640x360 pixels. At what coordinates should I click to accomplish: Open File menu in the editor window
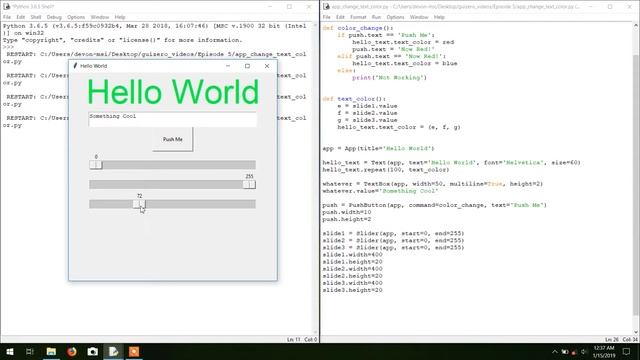click(327, 17)
